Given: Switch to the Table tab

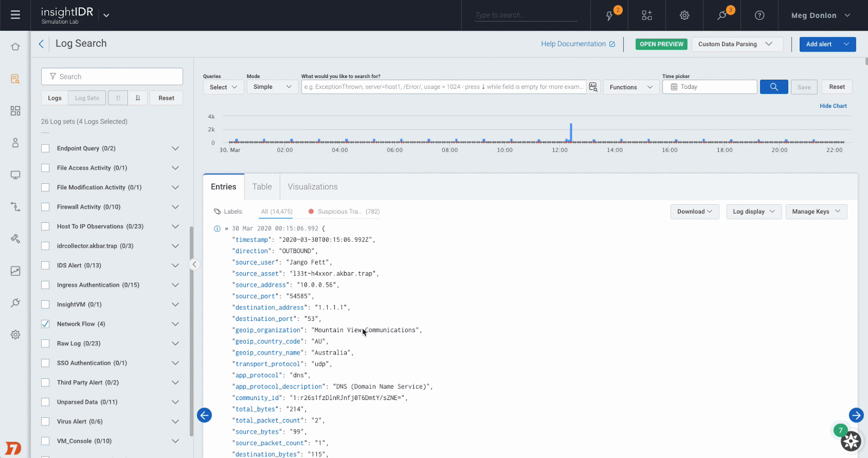Looking at the screenshot, I should pyautogui.click(x=262, y=187).
